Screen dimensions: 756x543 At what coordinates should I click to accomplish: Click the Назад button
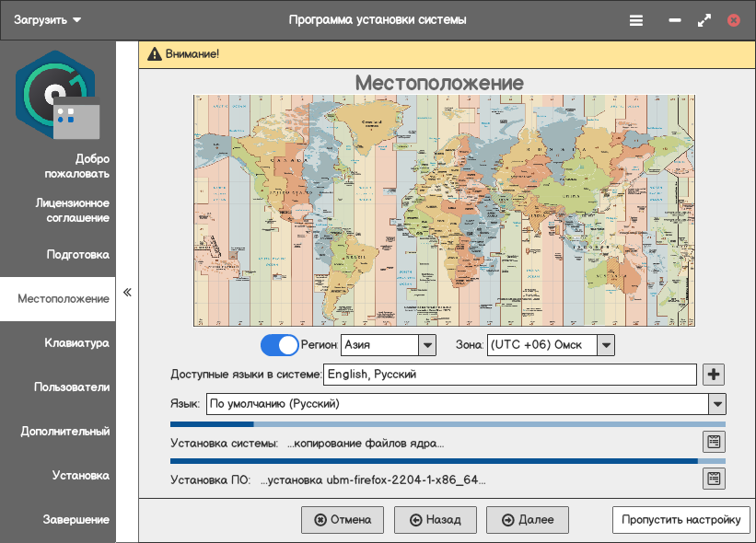coord(435,520)
